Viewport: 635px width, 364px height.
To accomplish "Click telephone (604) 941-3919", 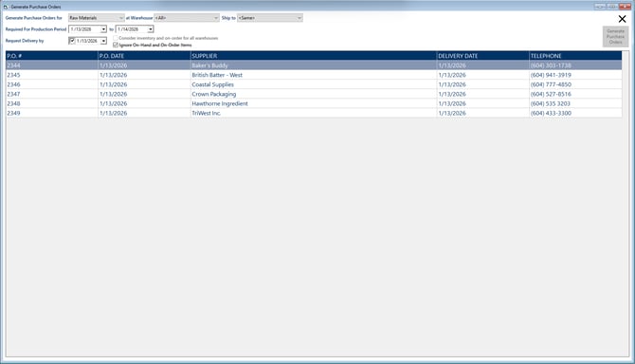I will (x=575, y=75).
